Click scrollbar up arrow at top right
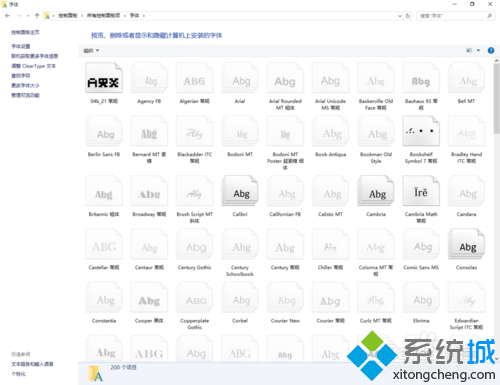The height and width of the screenshot is (385, 500). [x=497, y=61]
